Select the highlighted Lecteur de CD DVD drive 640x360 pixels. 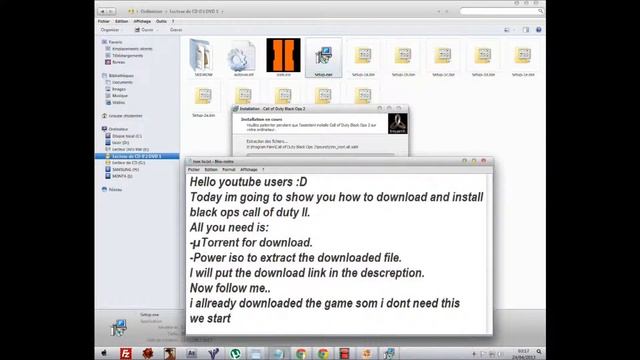coord(137,156)
